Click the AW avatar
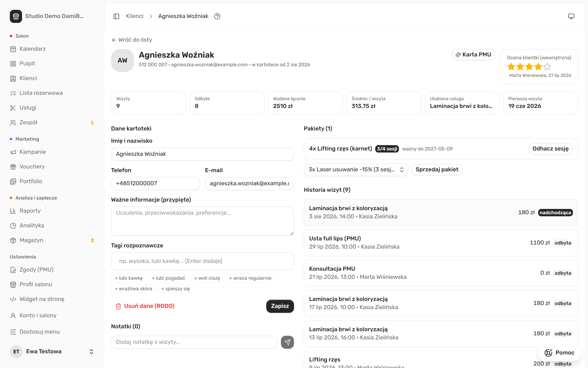 coord(122,60)
